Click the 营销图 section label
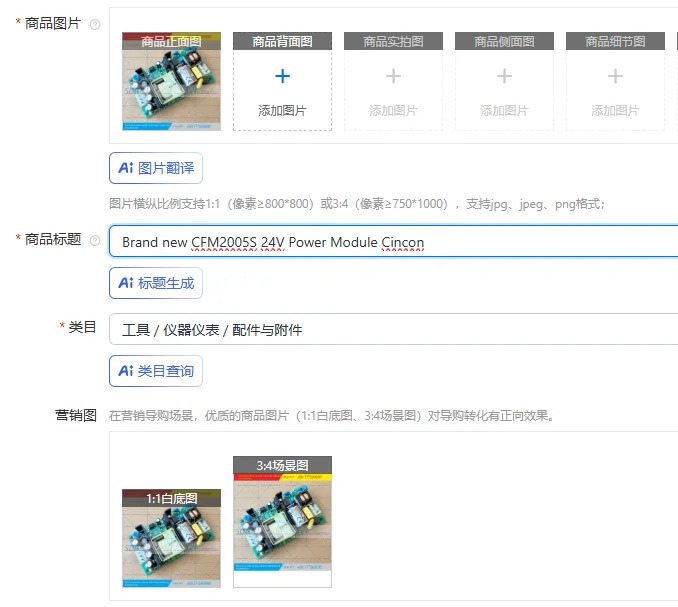Image resolution: width=678 pixels, height=607 pixels. tap(76, 415)
